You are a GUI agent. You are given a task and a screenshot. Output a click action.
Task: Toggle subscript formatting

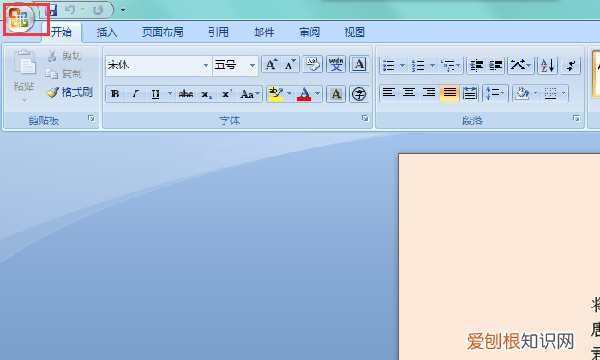(207, 94)
